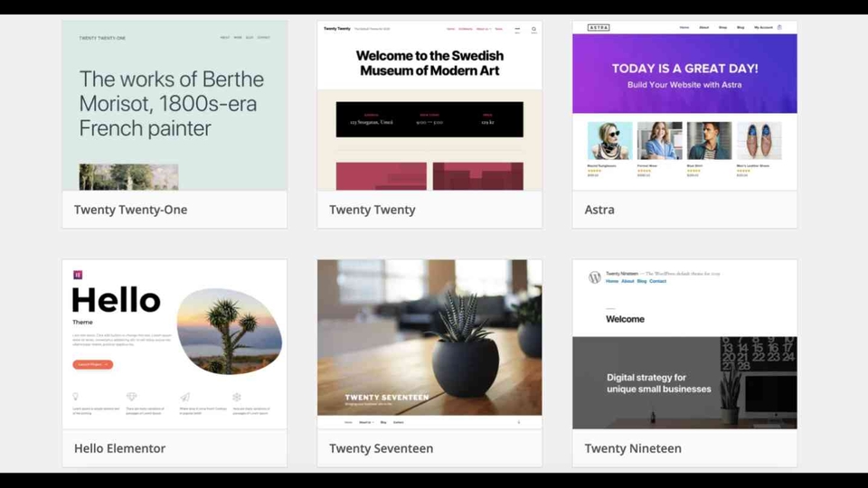Image resolution: width=868 pixels, height=488 pixels.
Task: Click the 'About' link in Twenty Nineteen preview
Action: pos(627,281)
